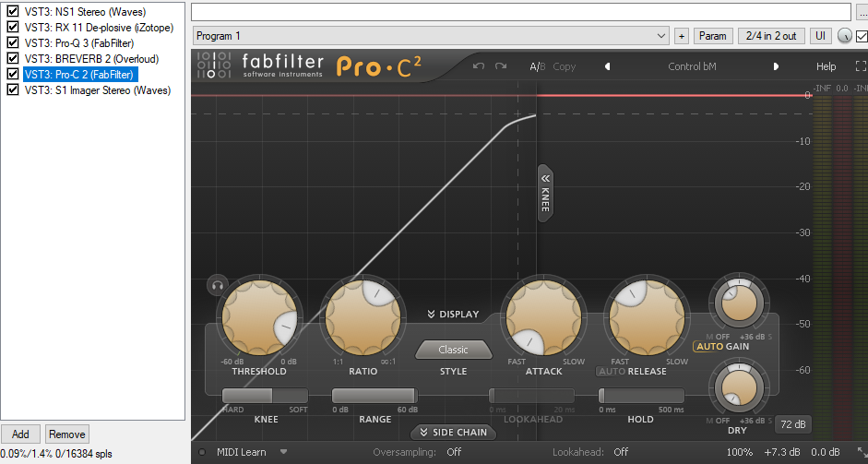Click the output gain knob above Auto Gain
The height and width of the screenshot is (464, 868).
(739, 303)
